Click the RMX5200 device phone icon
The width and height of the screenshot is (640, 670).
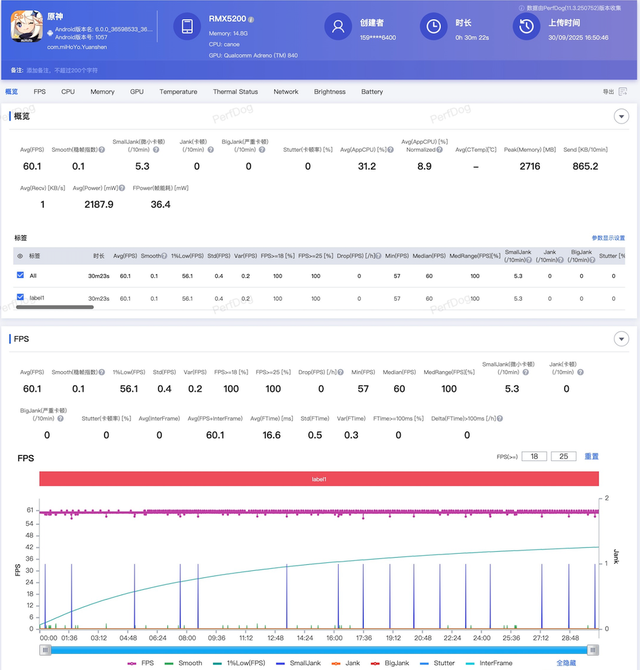pyautogui.click(x=188, y=27)
